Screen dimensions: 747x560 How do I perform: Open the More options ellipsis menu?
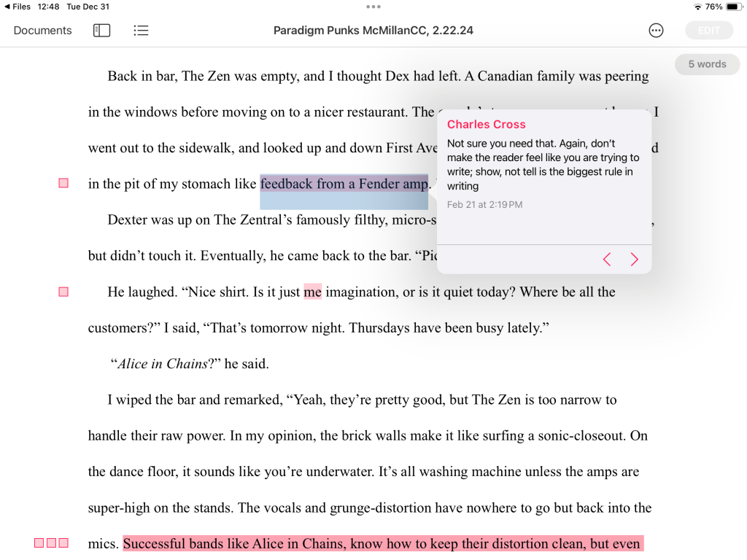click(x=656, y=31)
